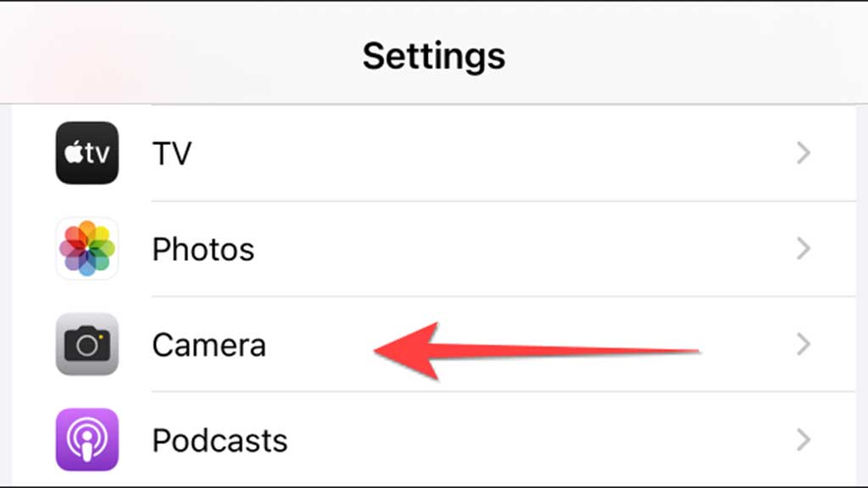Expand the TV row chevron
Viewport: 868px width, 488px height.
pyautogui.click(x=804, y=153)
